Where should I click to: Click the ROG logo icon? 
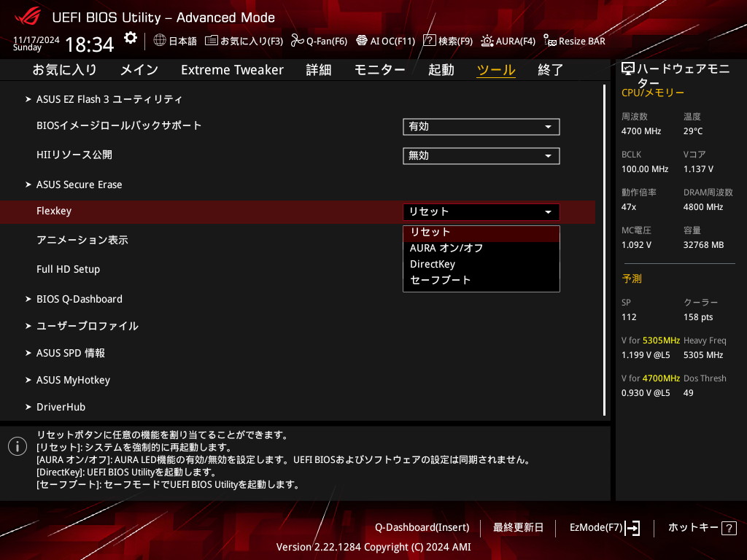click(x=28, y=16)
